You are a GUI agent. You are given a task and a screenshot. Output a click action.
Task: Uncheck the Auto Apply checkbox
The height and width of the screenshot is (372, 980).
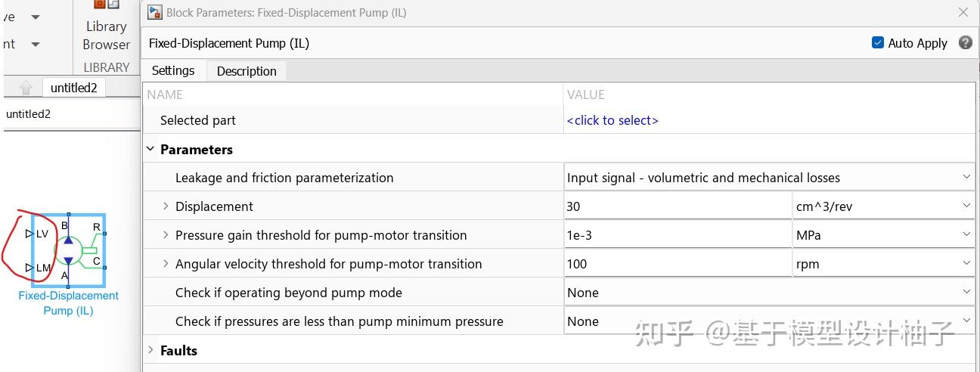878,42
